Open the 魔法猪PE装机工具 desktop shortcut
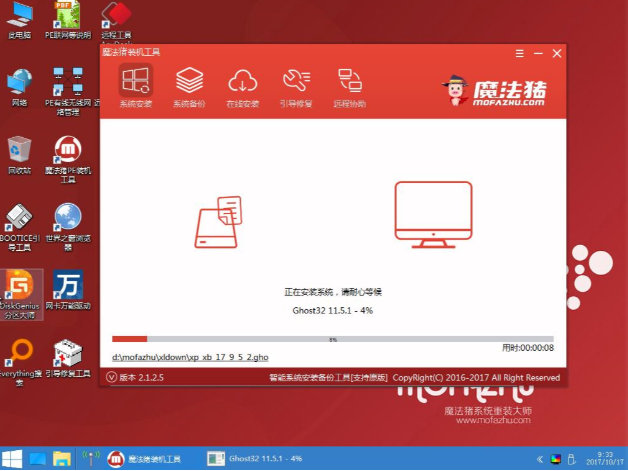Screen dimensions: 628x471 68,159
